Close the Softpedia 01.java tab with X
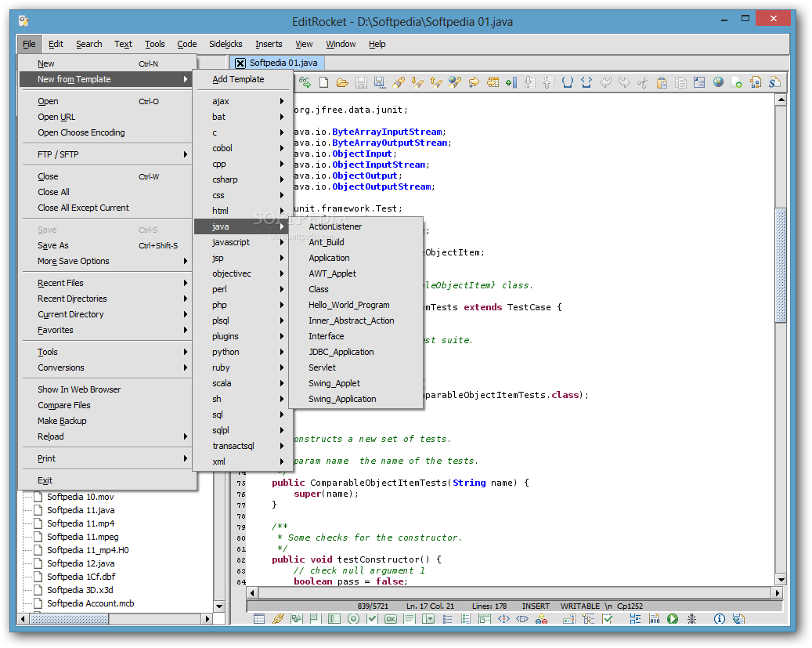Screen dimensions: 812x648 click(240, 63)
